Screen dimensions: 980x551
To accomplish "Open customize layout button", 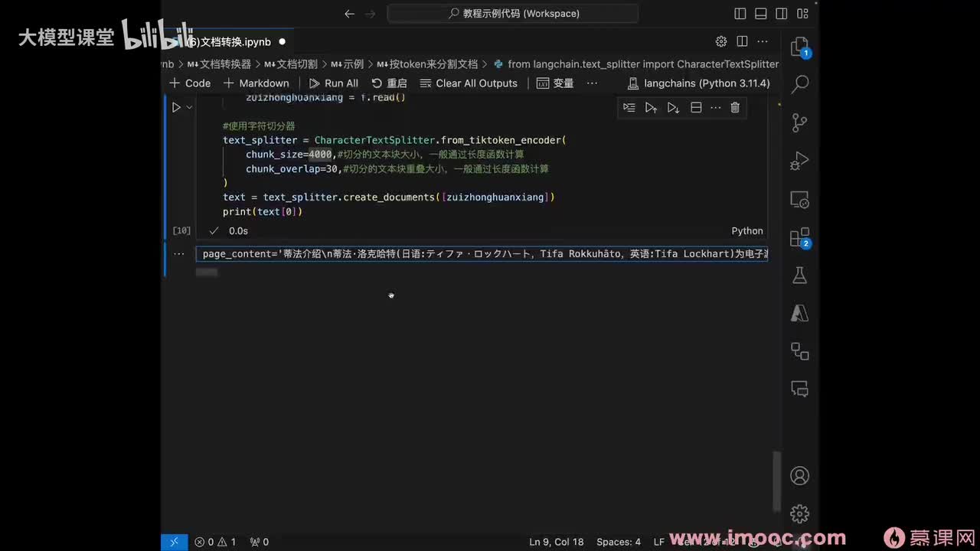I will tap(802, 13).
